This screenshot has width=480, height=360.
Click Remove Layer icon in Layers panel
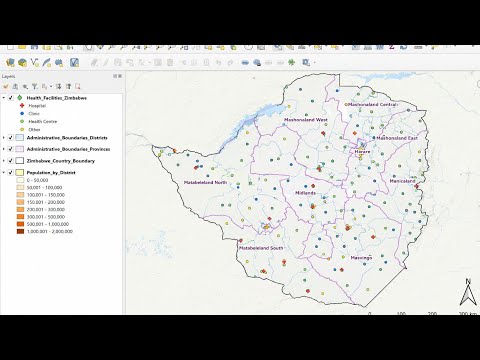click(78, 87)
